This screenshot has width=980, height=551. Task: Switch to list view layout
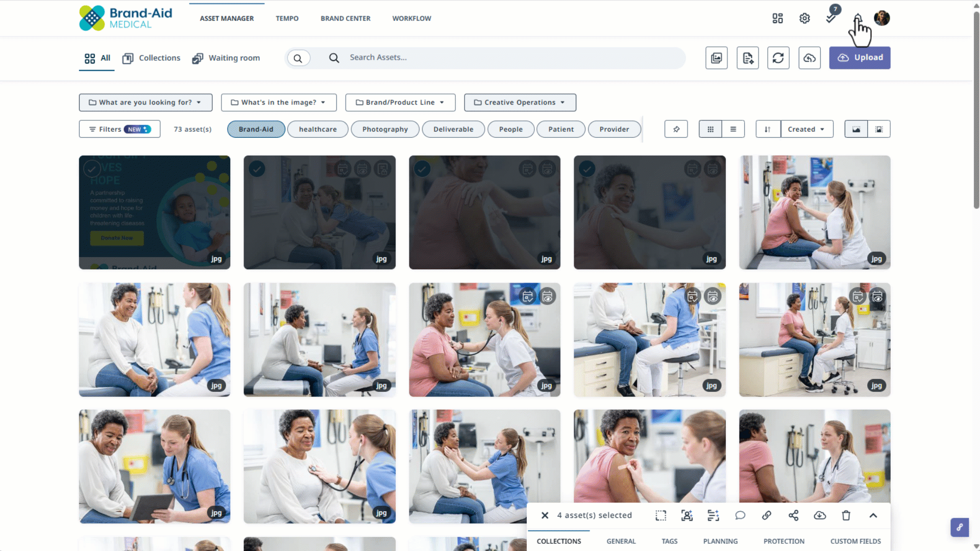[733, 129]
